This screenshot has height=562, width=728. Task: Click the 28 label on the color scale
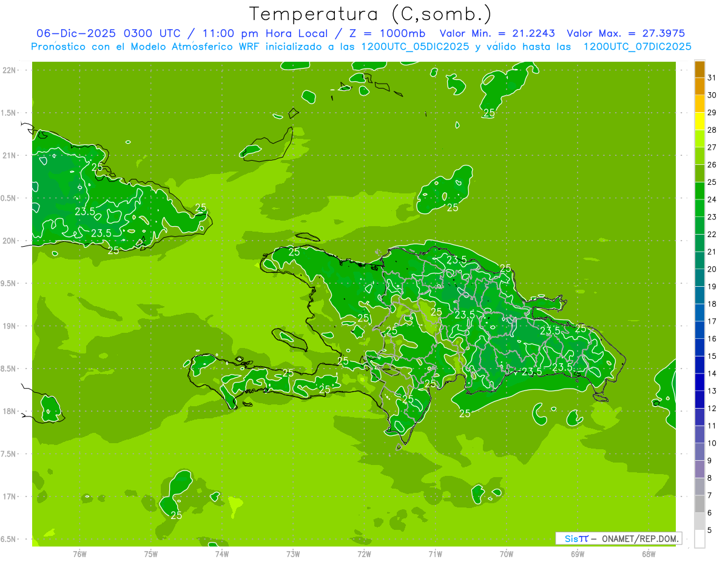click(712, 130)
